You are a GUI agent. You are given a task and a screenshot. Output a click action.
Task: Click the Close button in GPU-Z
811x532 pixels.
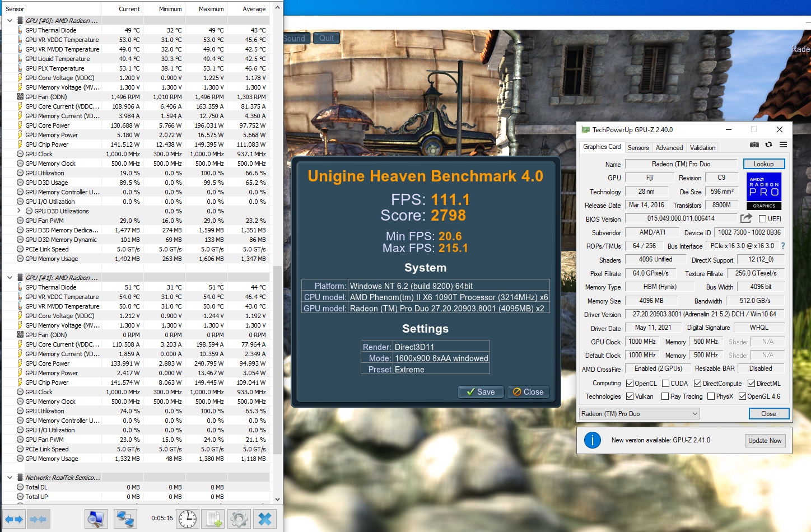[769, 414]
